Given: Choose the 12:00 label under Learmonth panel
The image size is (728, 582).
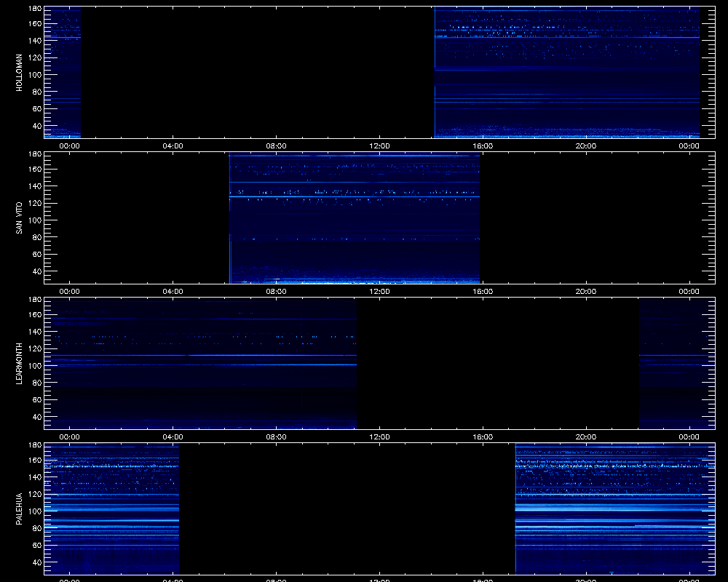Looking at the screenshot, I should pos(379,436).
